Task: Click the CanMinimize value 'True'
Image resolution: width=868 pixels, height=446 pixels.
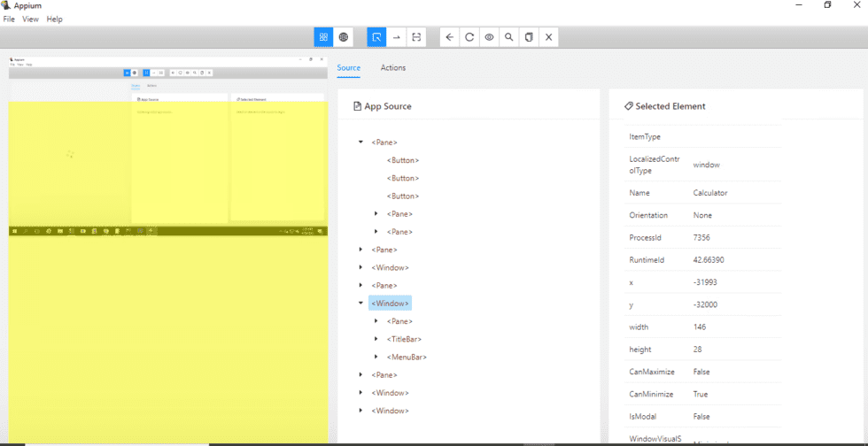Action: (701, 395)
